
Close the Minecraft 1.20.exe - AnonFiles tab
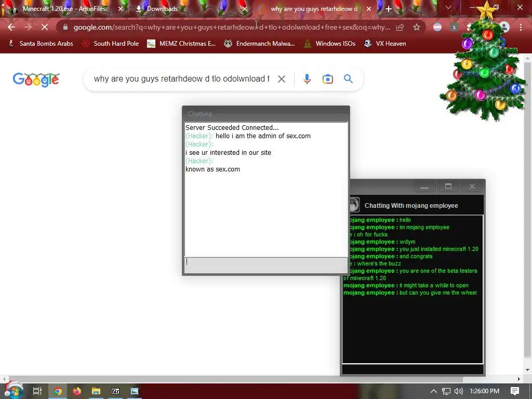pos(121,9)
